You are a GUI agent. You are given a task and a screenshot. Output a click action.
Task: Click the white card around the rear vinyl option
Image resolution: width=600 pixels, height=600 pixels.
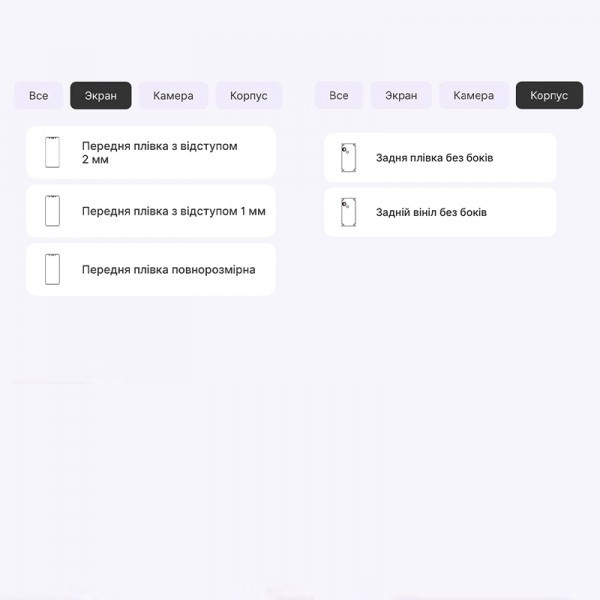point(440,212)
